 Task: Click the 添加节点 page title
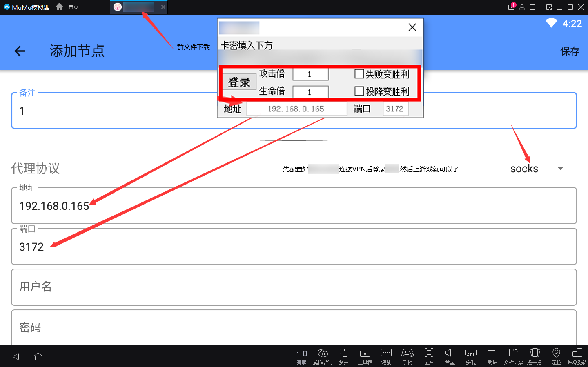77,51
